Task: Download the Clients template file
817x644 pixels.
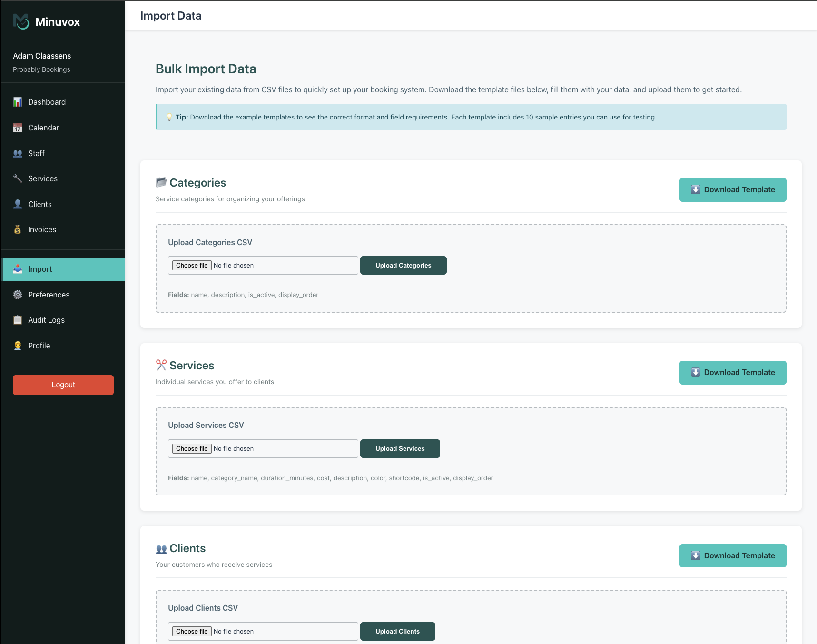Action: click(x=732, y=555)
